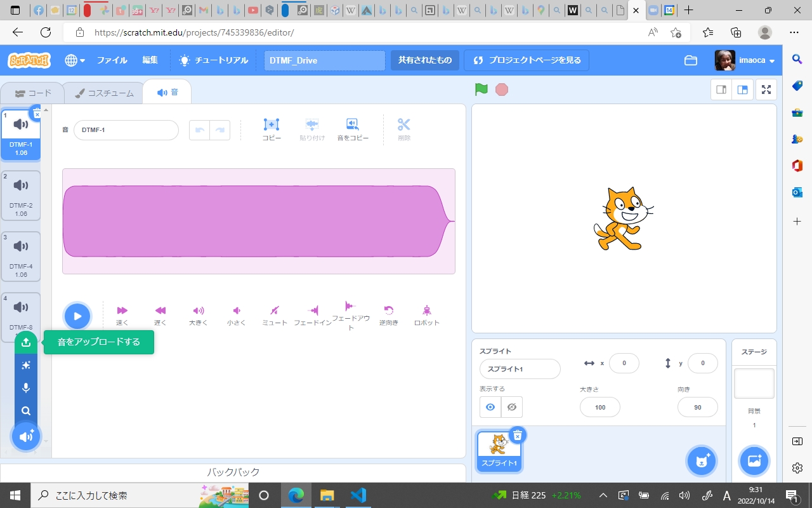
Task: Show the sprite with eye button
Action: [490, 407]
